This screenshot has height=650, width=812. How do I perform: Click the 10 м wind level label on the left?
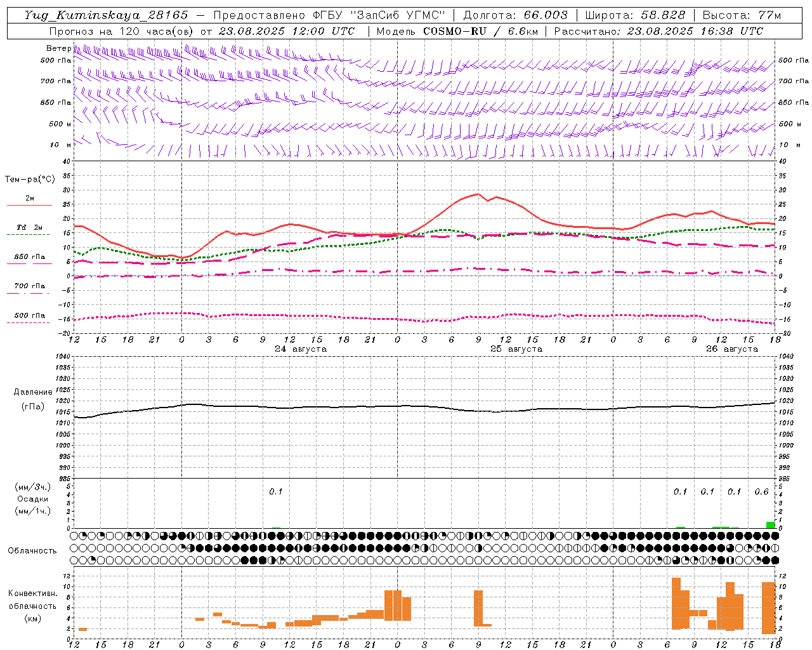pos(60,145)
